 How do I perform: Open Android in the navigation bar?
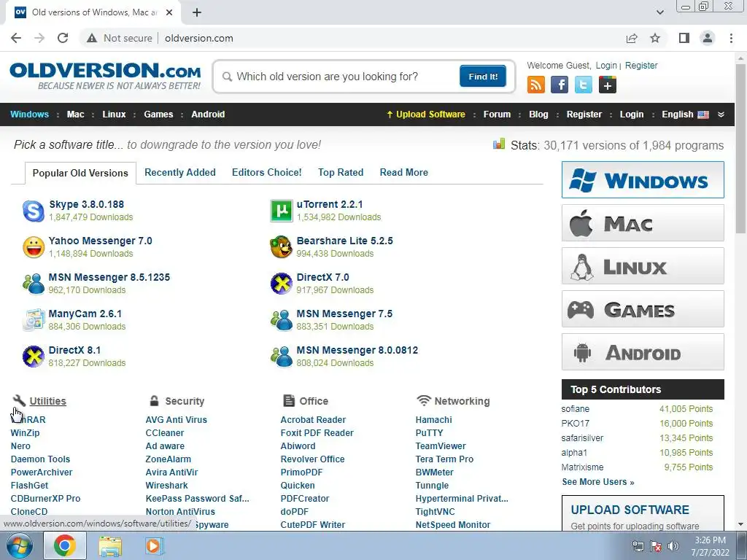point(208,114)
